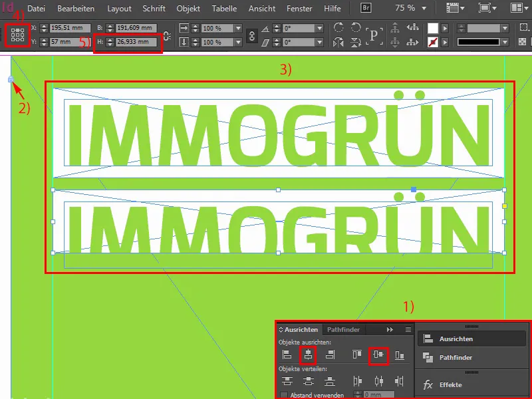Open the Datei menu
532x399 pixels.
36,9
